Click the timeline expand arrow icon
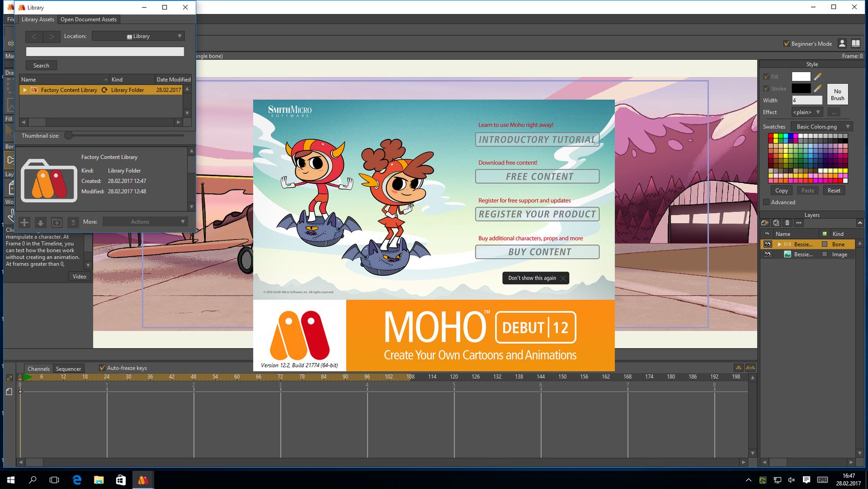 (9, 378)
